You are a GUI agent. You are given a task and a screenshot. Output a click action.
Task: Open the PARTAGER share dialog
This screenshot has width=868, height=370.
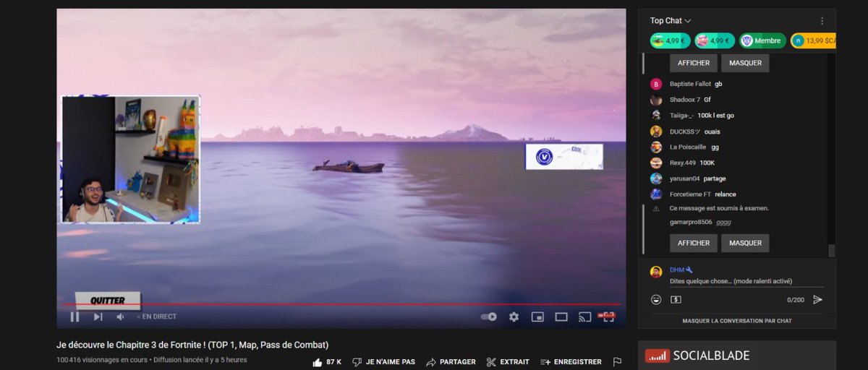pos(451,362)
